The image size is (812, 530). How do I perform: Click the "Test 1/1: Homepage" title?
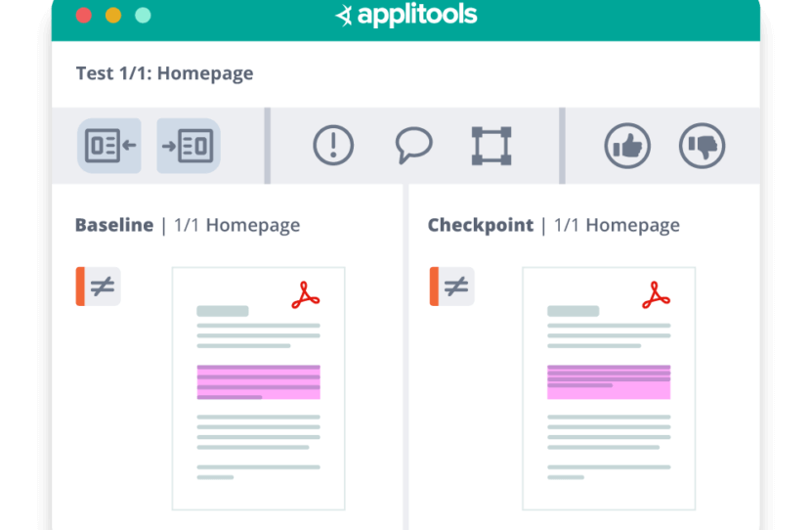pos(165,73)
